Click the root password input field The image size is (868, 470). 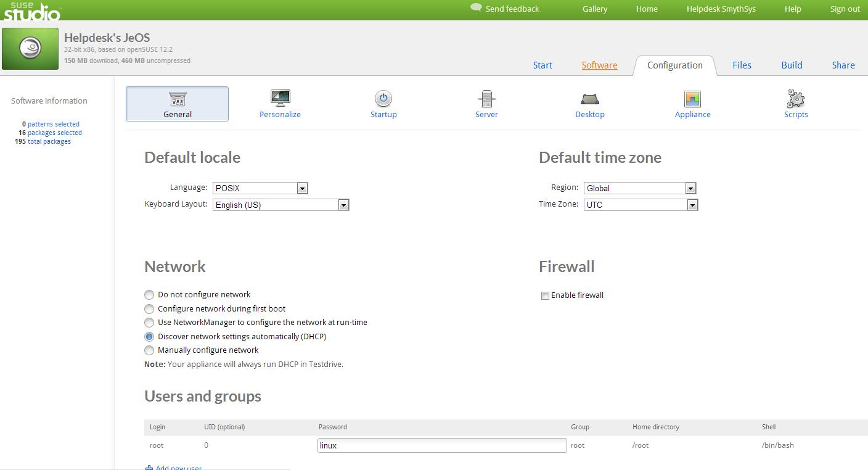[441, 445]
